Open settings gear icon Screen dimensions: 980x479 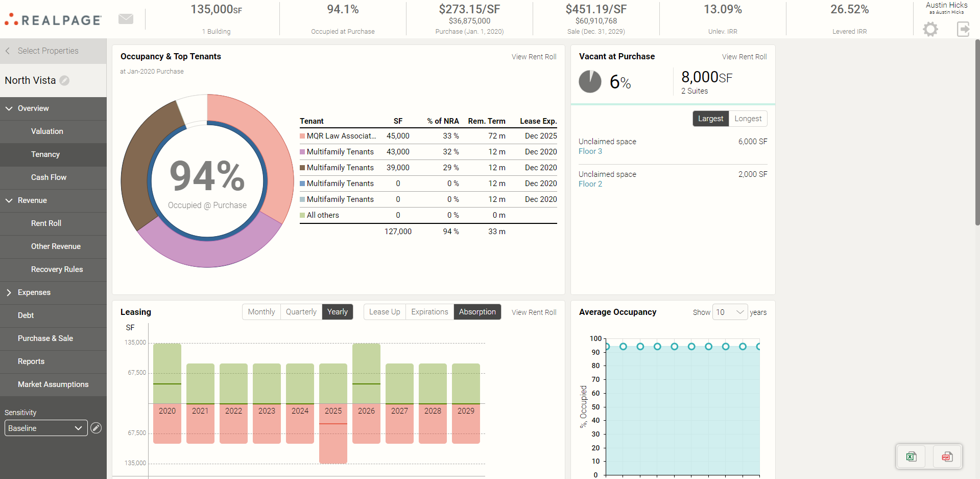tap(930, 29)
